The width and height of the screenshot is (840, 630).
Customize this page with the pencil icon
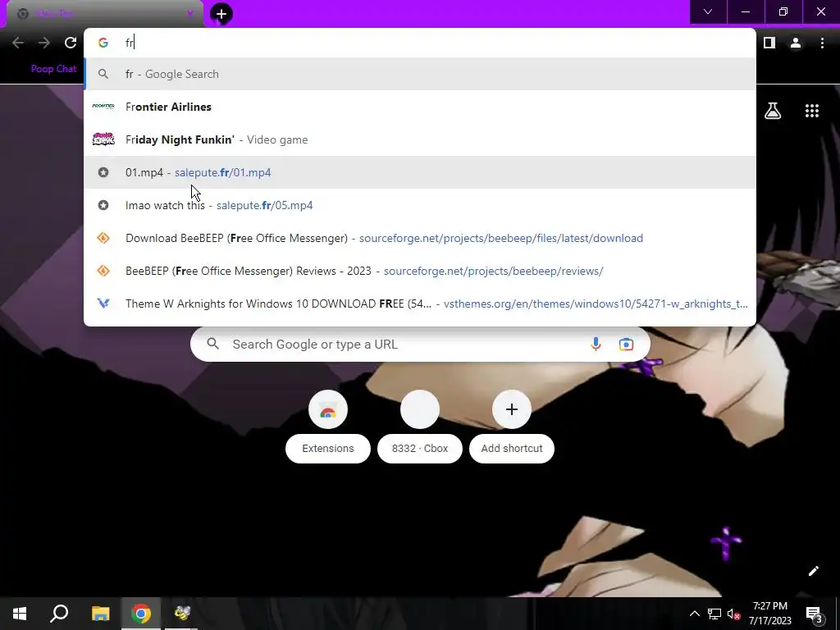[x=813, y=571]
